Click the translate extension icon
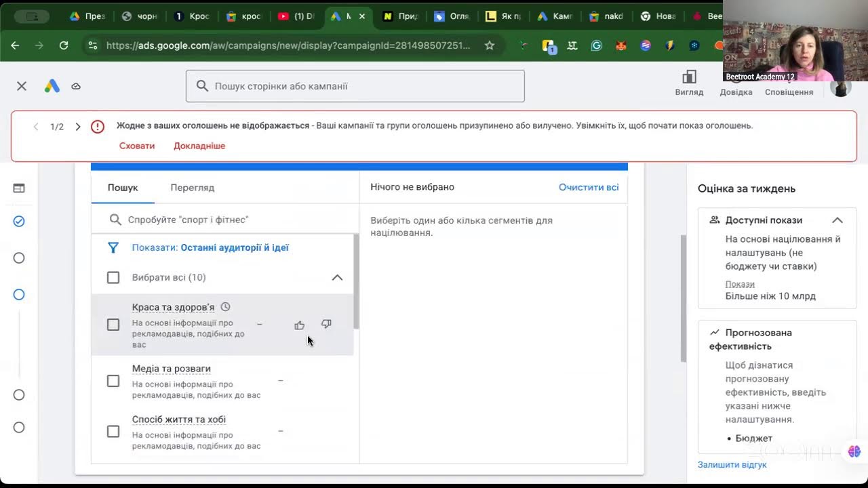 (x=572, y=45)
